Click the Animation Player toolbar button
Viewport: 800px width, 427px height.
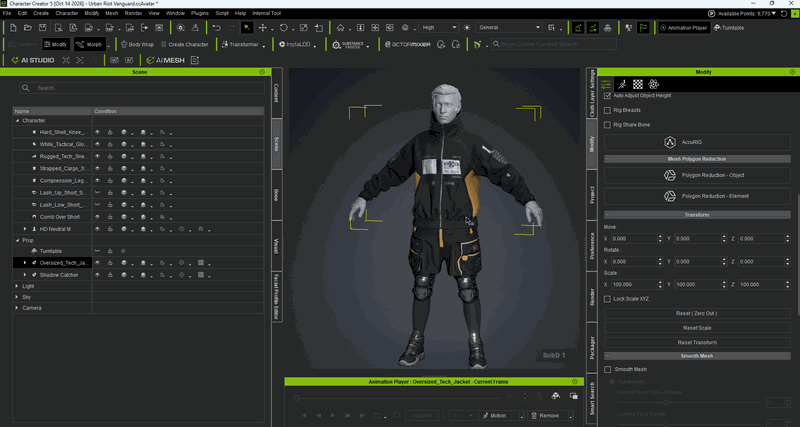click(x=684, y=28)
